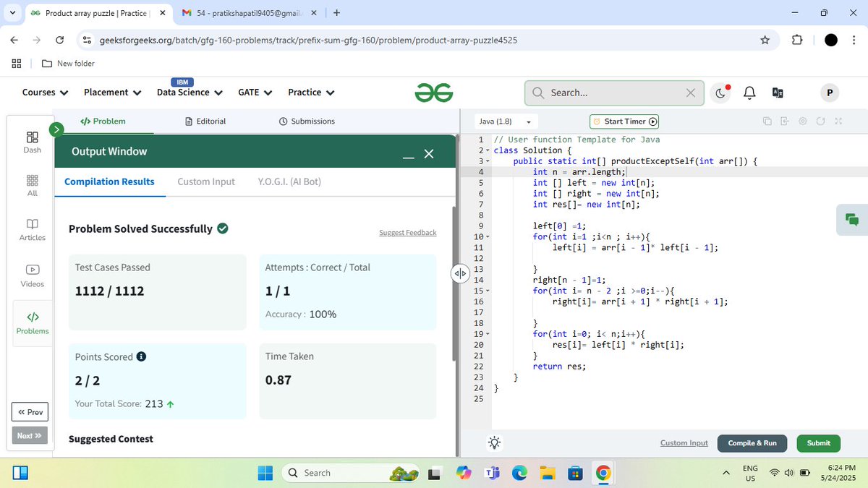Screen dimensions: 868x488
Task: Click the Submit button
Action: pyautogui.click(x=819, y=443)
